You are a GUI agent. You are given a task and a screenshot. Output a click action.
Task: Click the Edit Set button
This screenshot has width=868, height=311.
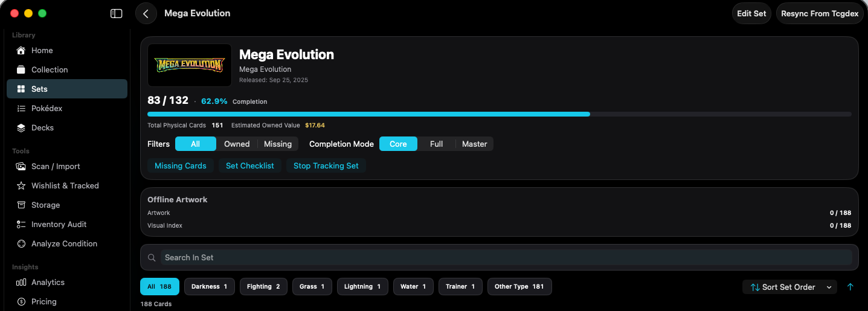pos(751,13)
